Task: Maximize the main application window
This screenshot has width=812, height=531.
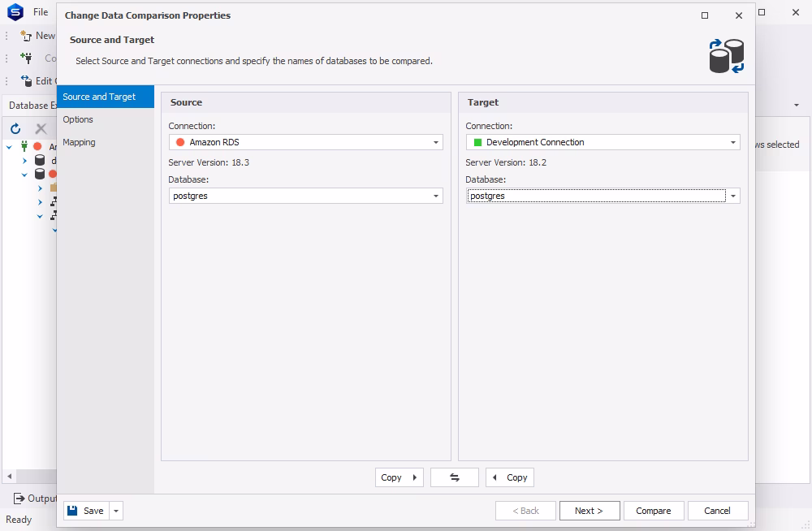Action: pyautogui.click(x=762, y=12)
